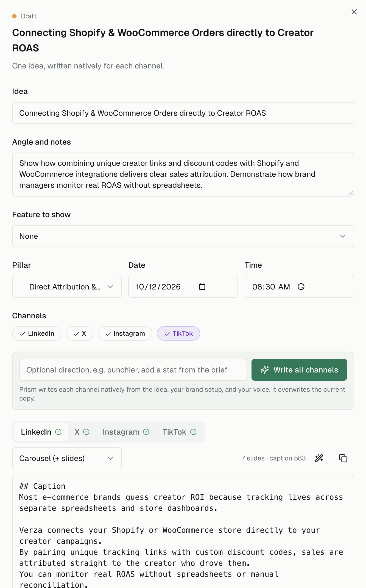Click the Draft status label

pyautogui.click(x=29, y=16)
